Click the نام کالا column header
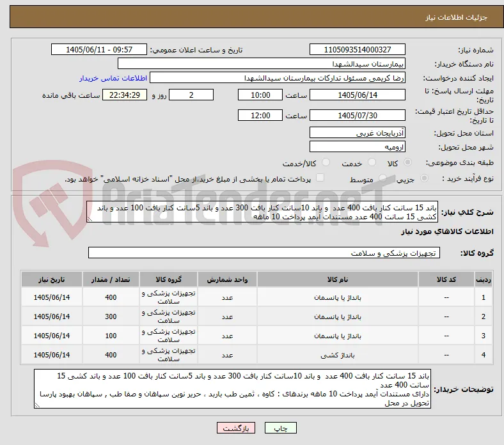This screenshot has height=445, width=504. (x=338, y=279)
